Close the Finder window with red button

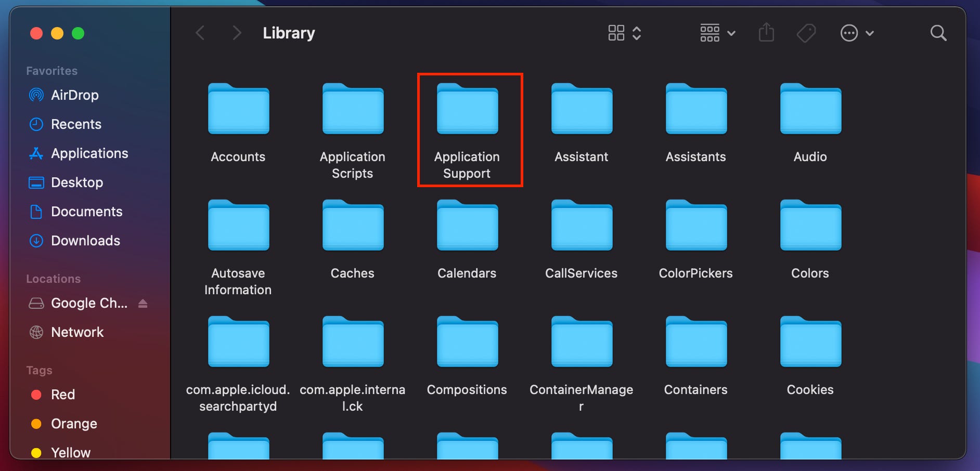pyautogui.click(x=36, y=33)
